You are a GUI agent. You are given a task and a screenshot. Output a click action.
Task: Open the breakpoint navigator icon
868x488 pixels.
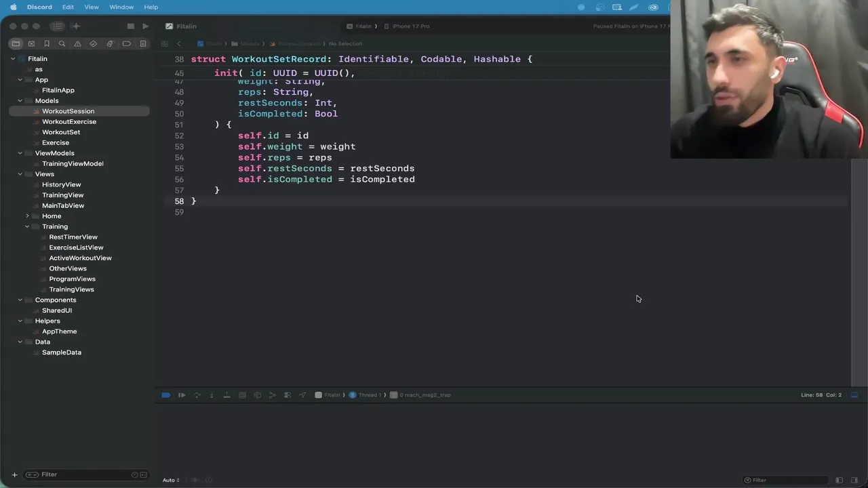pos(126,43)
